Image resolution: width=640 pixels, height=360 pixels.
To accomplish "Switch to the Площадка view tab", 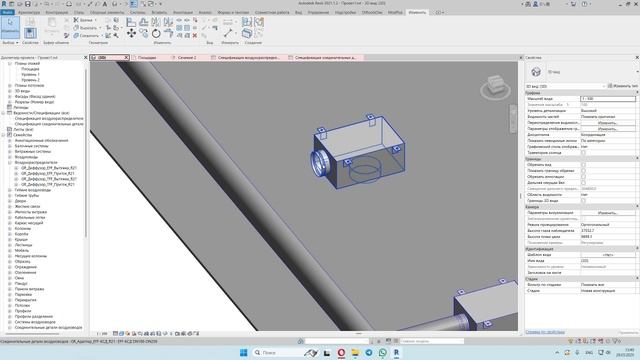I will click(147, 58).
